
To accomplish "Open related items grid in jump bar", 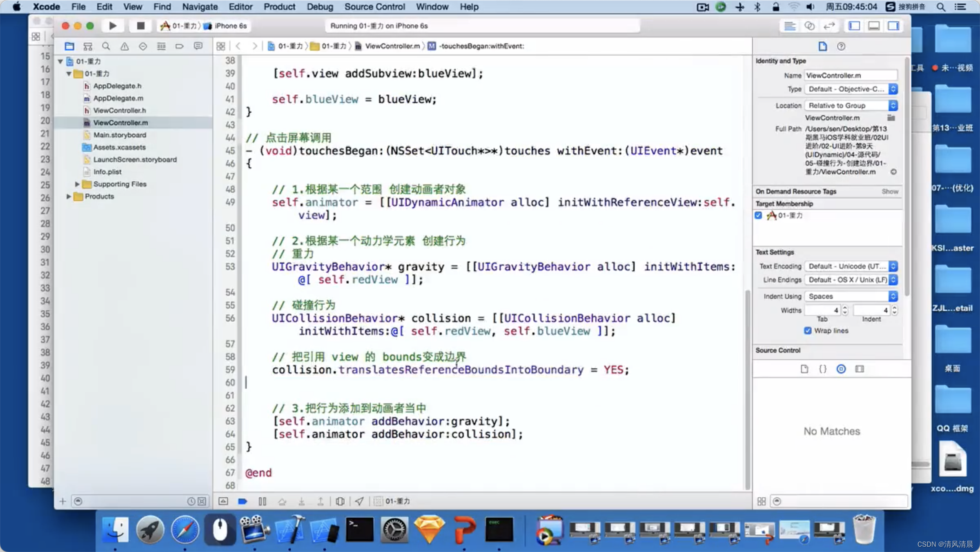I will (x=220, y=46).
